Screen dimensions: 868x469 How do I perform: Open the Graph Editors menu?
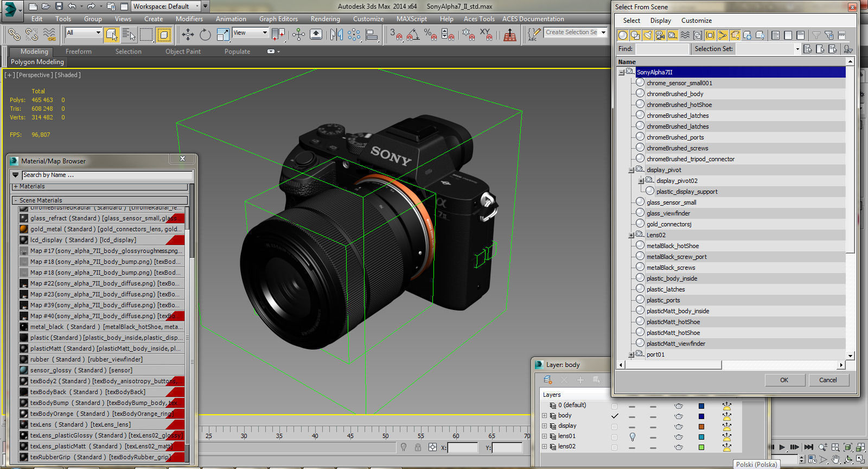[278, 19]
